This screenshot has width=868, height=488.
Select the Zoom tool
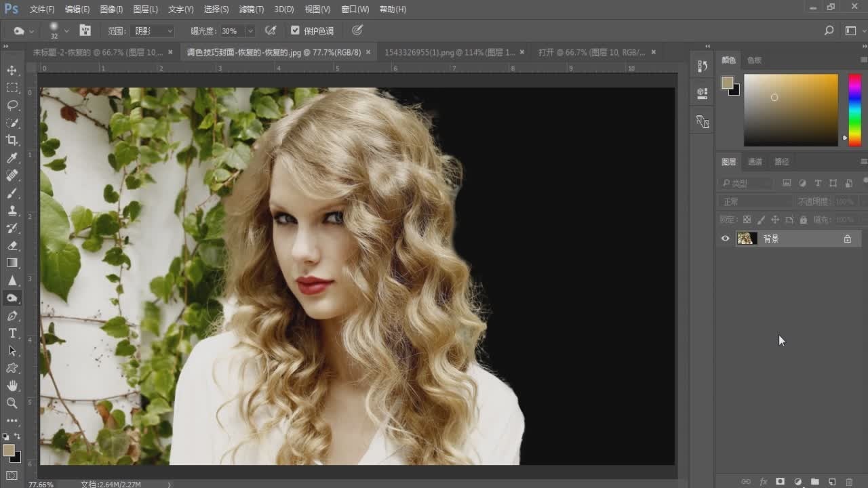click(x=12, y=403)
